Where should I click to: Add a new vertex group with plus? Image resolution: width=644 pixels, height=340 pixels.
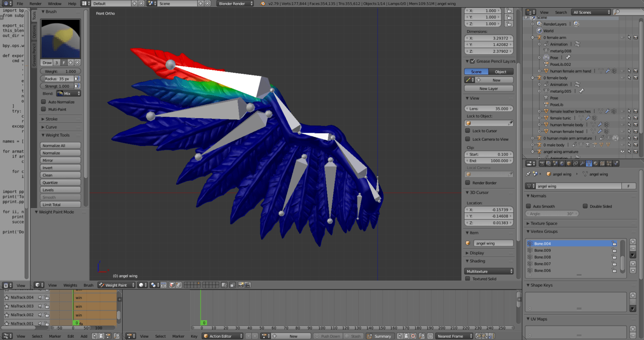pyautogui.click(x=633, y=242)
